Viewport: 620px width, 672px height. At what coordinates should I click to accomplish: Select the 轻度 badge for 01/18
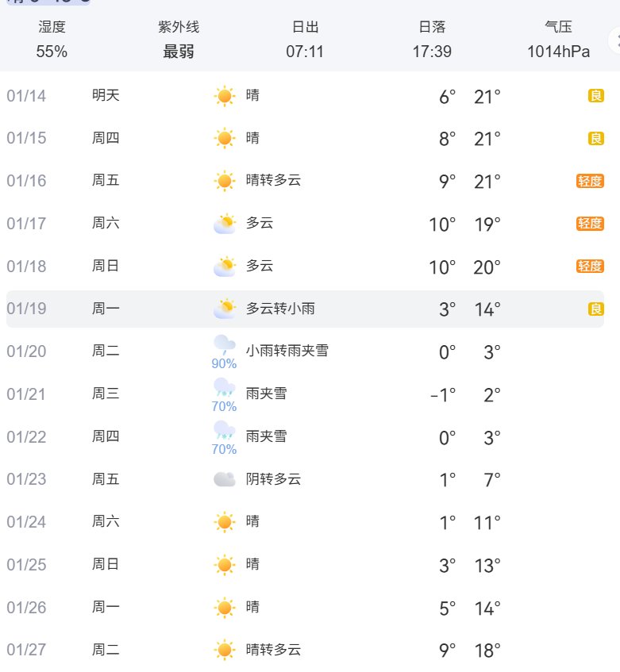pyautogui.click(x=590, y=267)
